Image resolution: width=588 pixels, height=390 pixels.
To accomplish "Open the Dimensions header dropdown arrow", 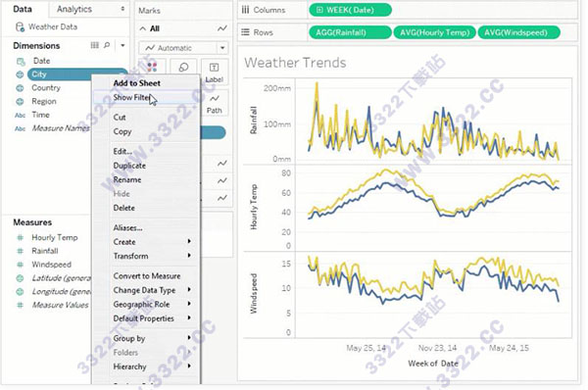I will [122, 45].
